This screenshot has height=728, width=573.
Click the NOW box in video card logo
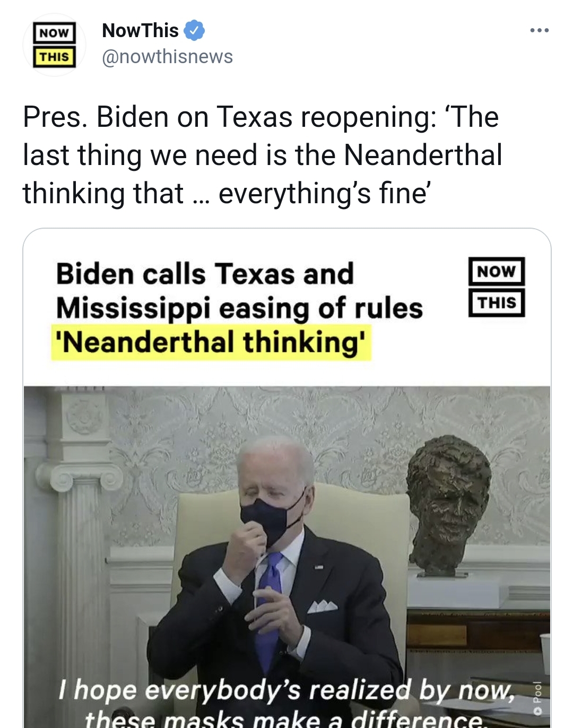tap(497, 272)
